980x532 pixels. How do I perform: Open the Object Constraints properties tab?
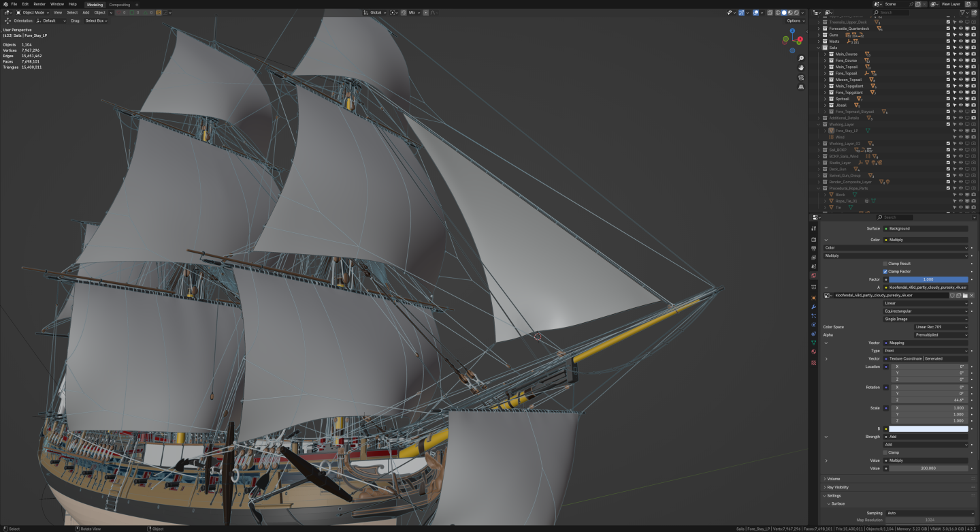[813, 334]
